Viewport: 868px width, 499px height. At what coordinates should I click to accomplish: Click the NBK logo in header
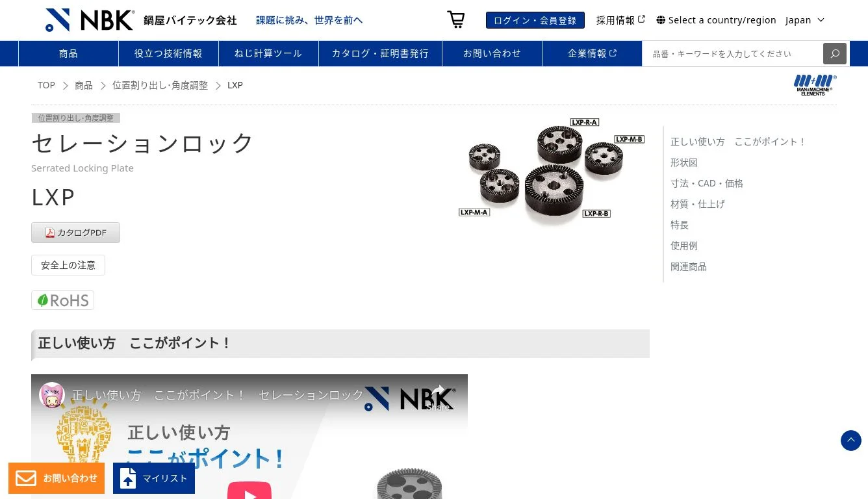pos(90,20)
